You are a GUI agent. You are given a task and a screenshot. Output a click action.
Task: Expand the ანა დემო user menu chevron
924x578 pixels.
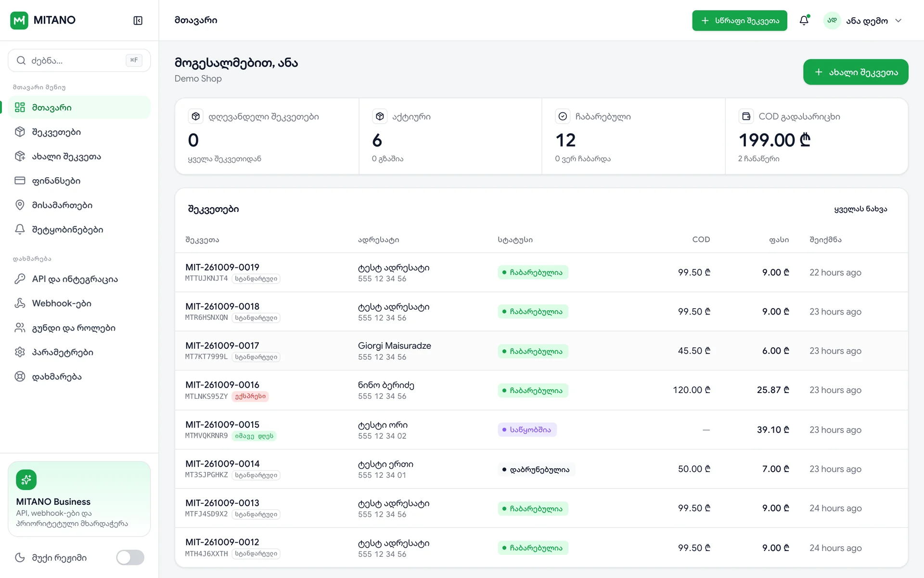click(898, 21)
